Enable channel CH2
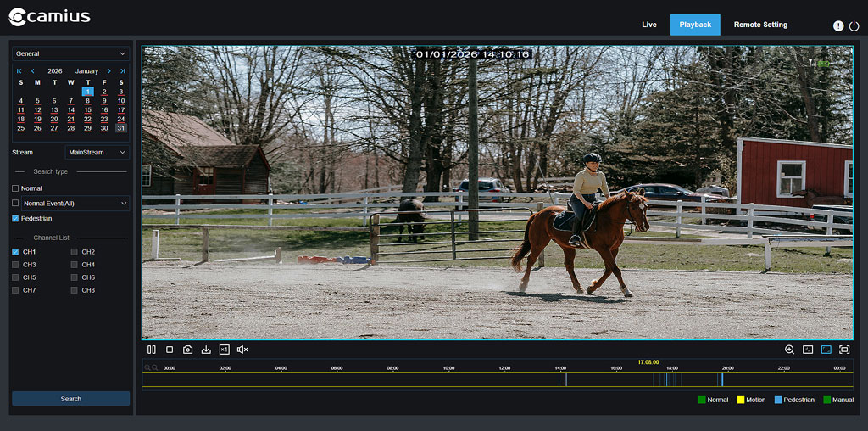 (x=75, y=251)
